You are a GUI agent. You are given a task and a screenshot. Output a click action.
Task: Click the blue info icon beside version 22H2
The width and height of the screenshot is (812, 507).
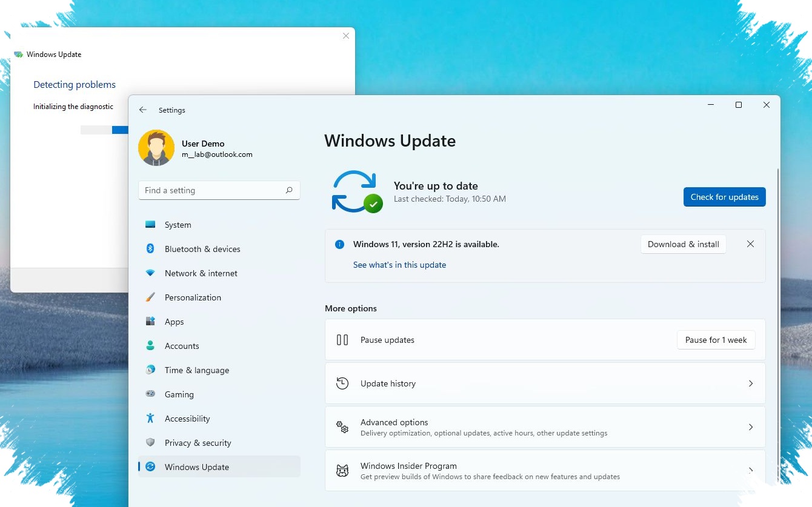(x=339, y=244)
